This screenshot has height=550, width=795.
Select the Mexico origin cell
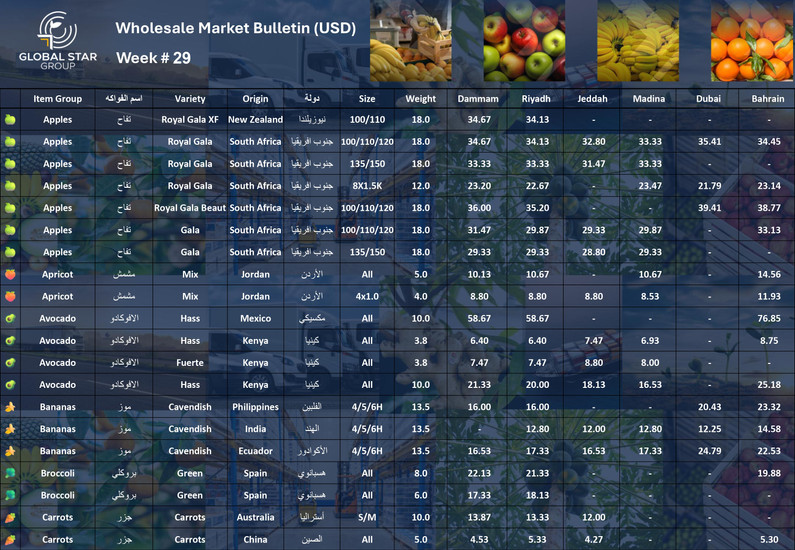[x=255, y=318]
